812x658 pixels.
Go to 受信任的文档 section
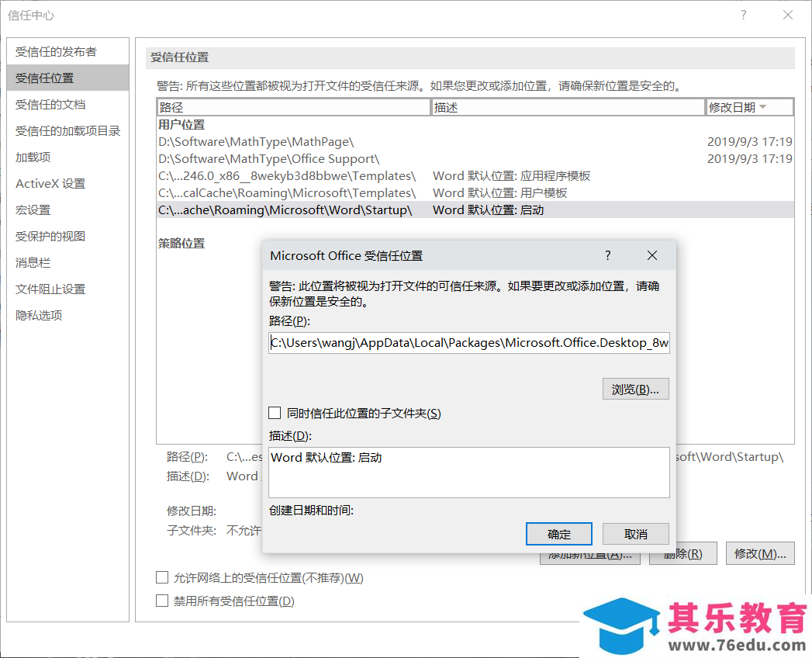click(x=67, y=104)
